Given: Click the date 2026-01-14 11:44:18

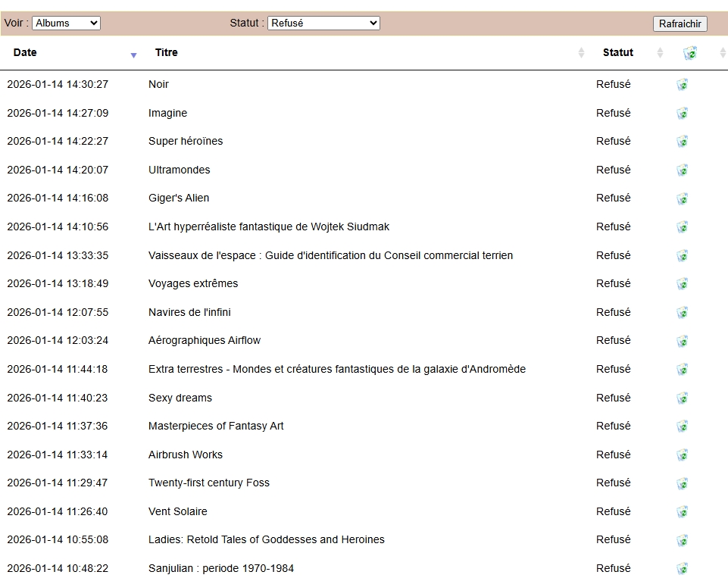Looking at the screenshot, I should pyautogui.click(x=57, y=370).
